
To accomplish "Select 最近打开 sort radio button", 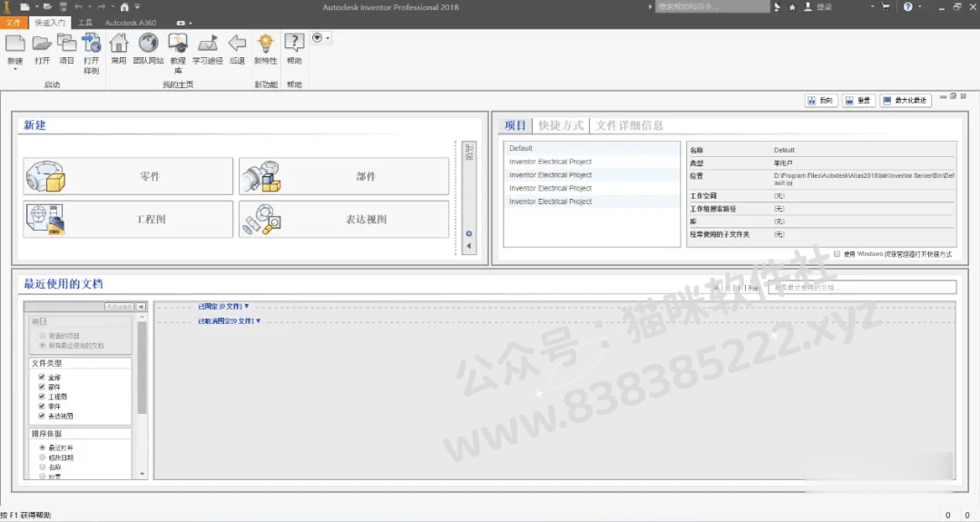I will tap(43, 448).
